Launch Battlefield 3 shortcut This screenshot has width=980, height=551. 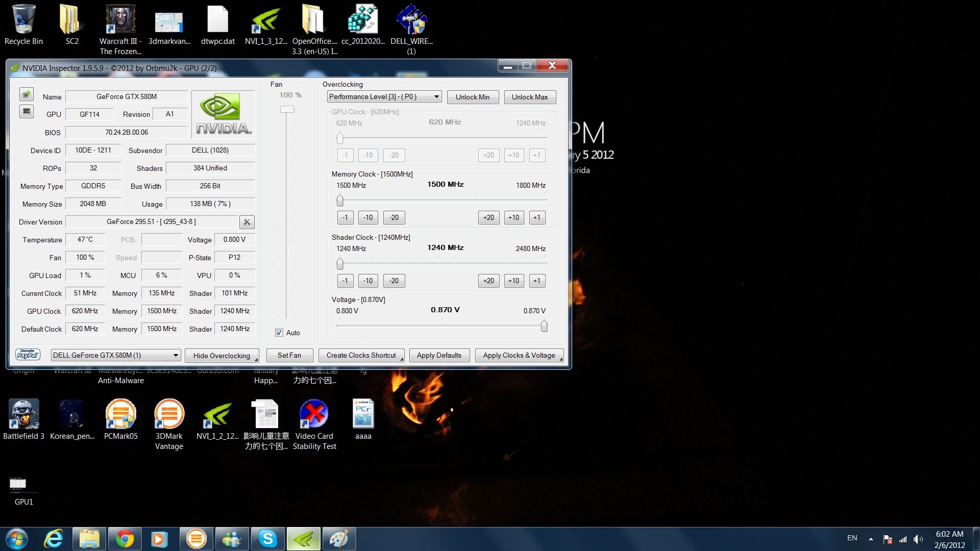23,419
